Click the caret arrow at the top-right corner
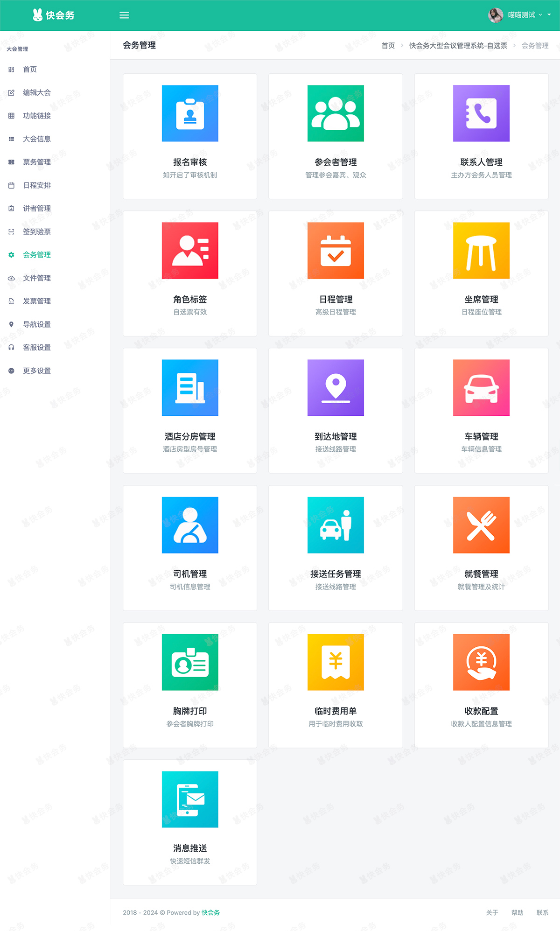Viewport: 560px width, 931px height. [549, 15]
